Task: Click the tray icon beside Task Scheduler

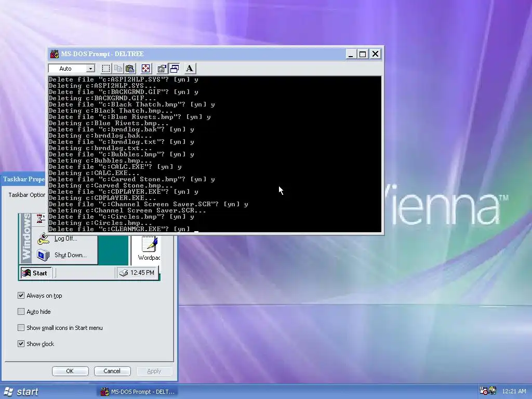Action: click(493, 391)
